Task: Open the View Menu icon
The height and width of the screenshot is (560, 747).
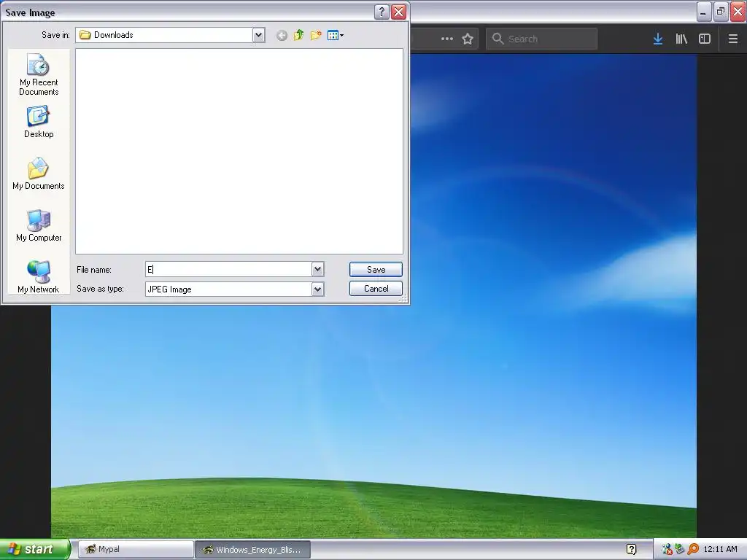Action: pos(336,35)
